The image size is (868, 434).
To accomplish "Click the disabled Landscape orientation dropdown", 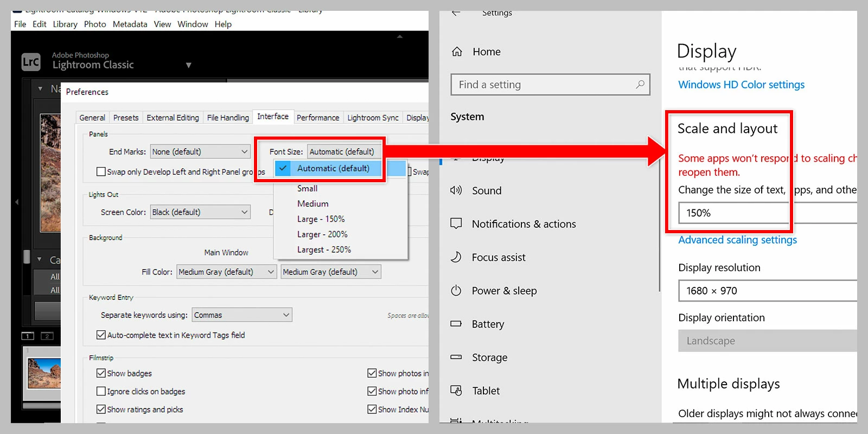I will pyautogui.click(x=768, y=341).
